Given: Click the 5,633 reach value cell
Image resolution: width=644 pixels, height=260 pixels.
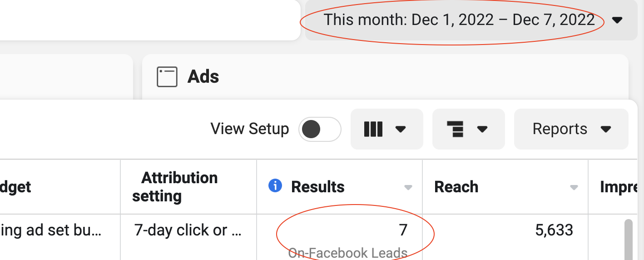Looking at the screenshot, I should tap(554, 230).
